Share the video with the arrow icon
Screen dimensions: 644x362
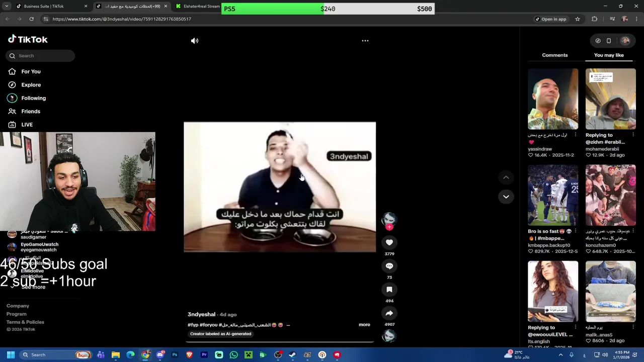click(x=389, y=313)
